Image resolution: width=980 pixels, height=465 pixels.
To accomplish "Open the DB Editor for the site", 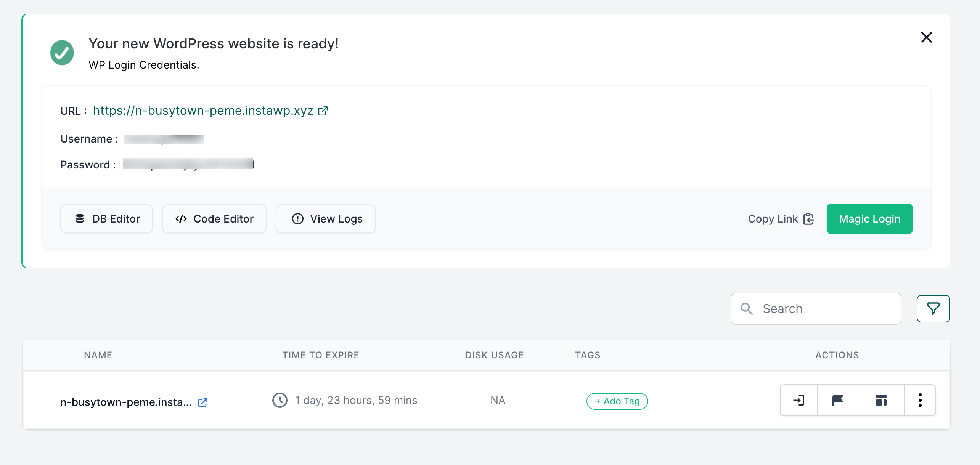I will [x=106, y=219].
